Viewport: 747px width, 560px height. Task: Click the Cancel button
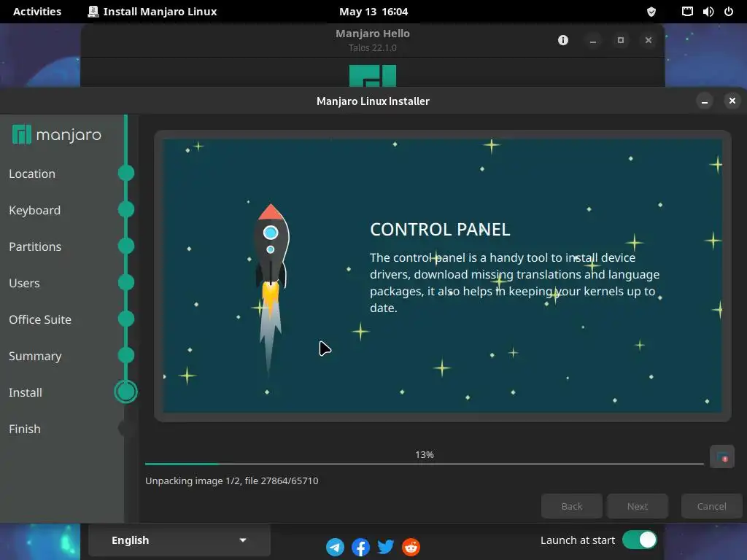coord(712,506)
